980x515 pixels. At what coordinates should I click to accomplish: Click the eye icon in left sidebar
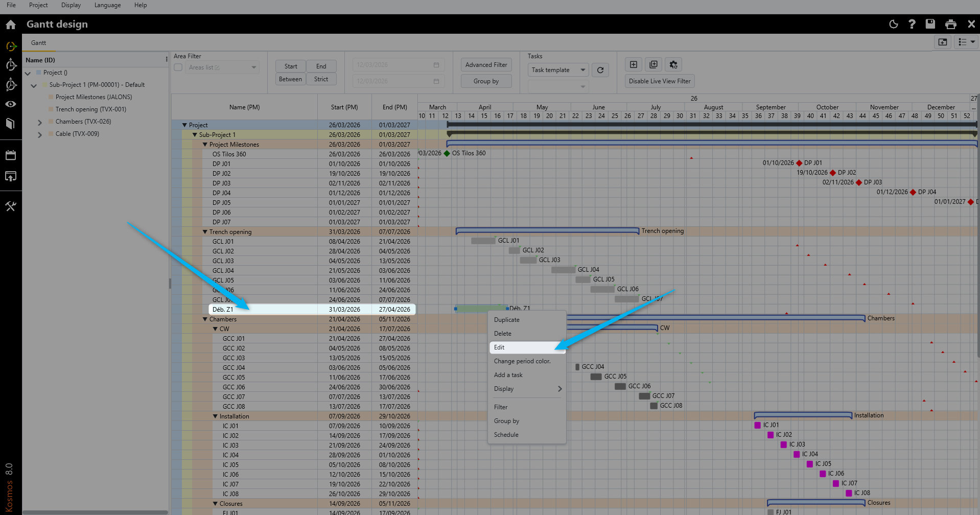click(11, 104)
